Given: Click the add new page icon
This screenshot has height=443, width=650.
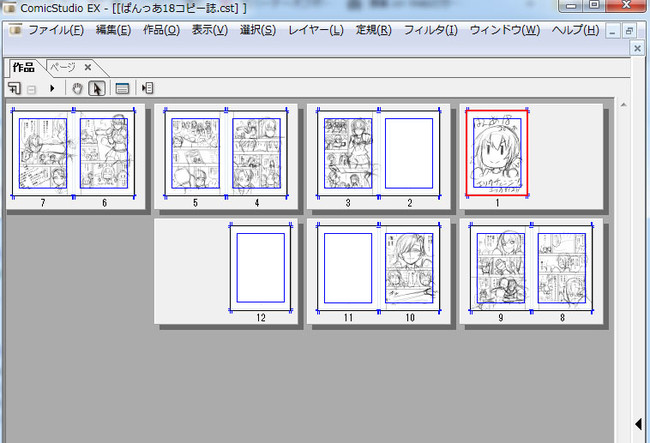Looking at the screenshot, I should pos(15,88).
